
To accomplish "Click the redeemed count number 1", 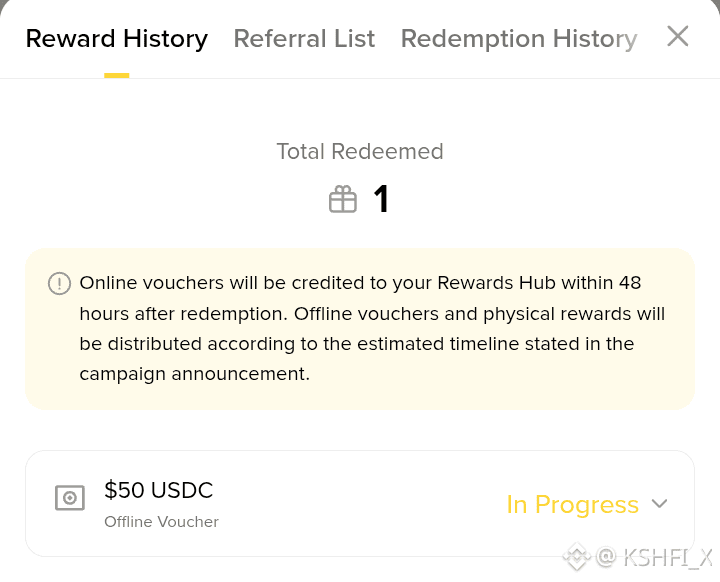I will 381,199.
